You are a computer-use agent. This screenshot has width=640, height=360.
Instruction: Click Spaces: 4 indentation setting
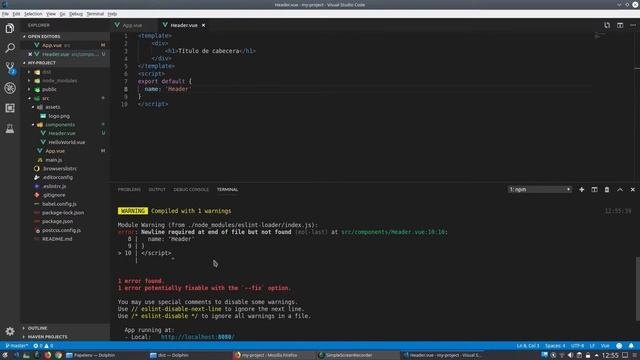point(555,346)
